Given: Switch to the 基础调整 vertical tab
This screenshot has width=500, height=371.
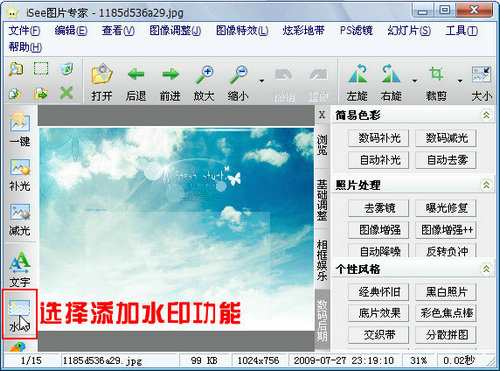Looking at the screenshot, I should [322, 200].
